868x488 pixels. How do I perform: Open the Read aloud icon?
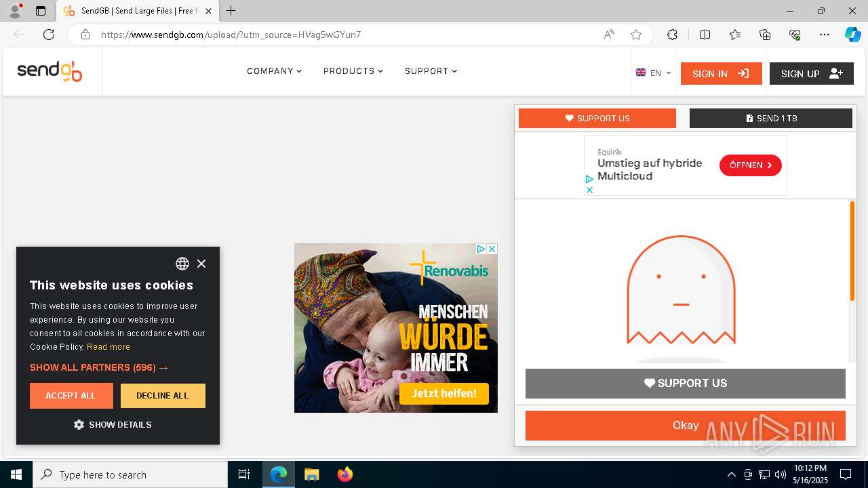609,35
